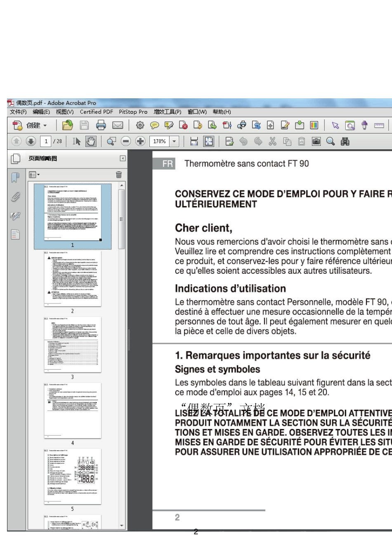Image resolution: width=392 pixels, height=555 pixels.
Task: Open the Attachments paperclip panel
Action: (15, 197)
